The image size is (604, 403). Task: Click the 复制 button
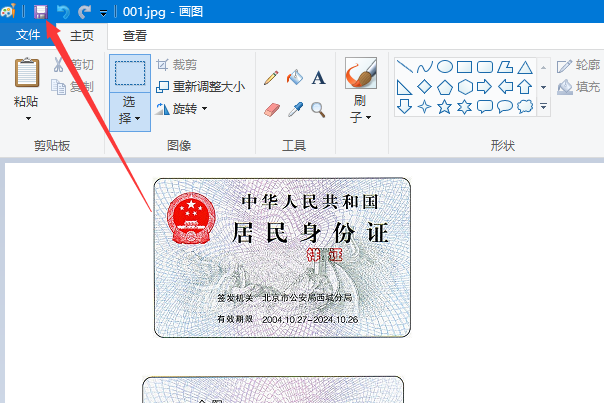(72, 87)
